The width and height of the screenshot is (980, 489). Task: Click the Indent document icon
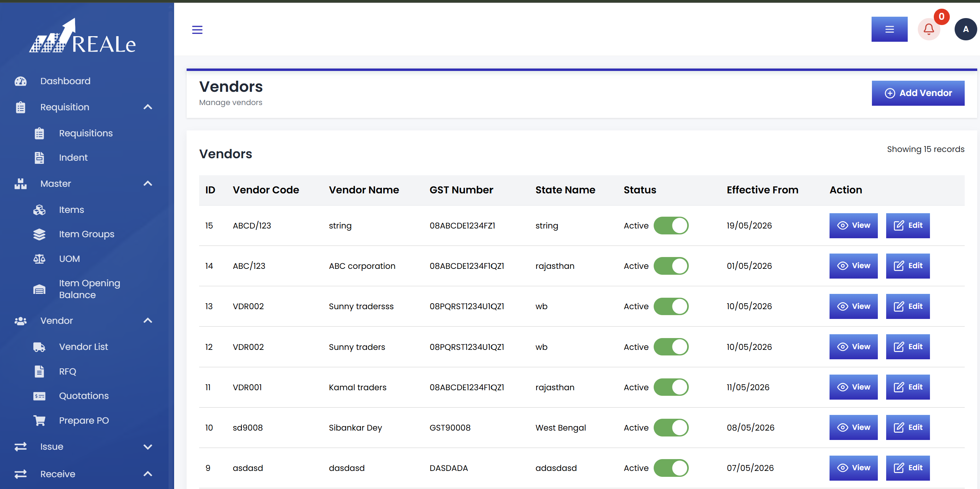click(39, 158)
